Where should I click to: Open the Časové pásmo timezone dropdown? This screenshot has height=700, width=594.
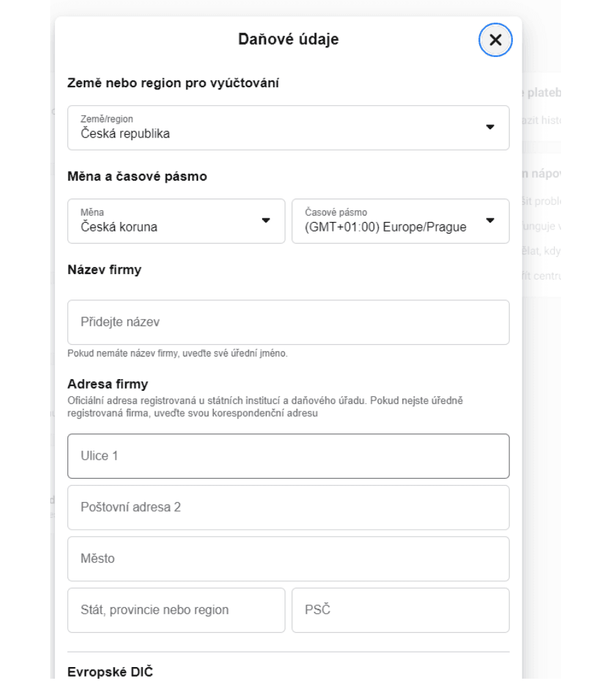401,221
